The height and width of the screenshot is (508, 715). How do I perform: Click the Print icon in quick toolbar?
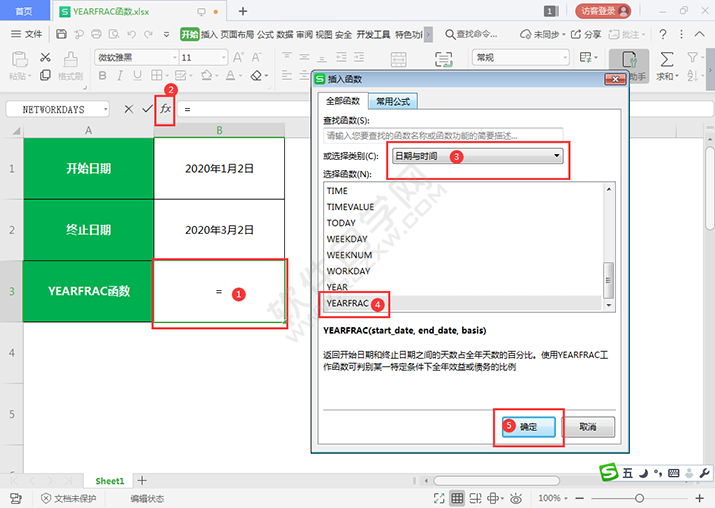click(96, 34)
